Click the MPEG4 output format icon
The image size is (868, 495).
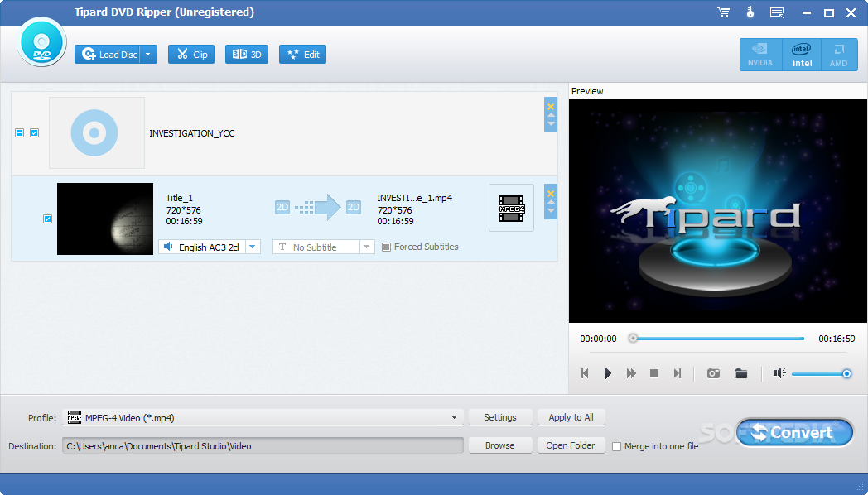point(512,208)
